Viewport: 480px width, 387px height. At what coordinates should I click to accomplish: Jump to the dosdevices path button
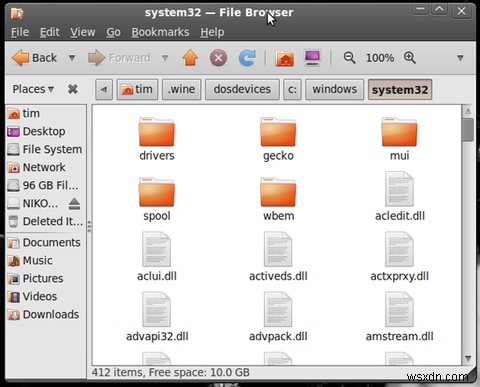pos(242,89)
